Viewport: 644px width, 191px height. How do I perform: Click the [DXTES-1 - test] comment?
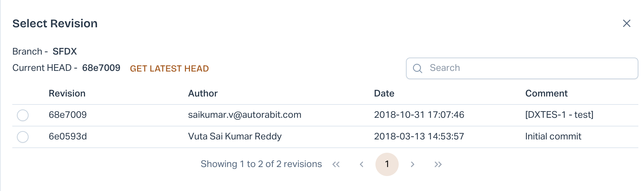coord(559,115)
